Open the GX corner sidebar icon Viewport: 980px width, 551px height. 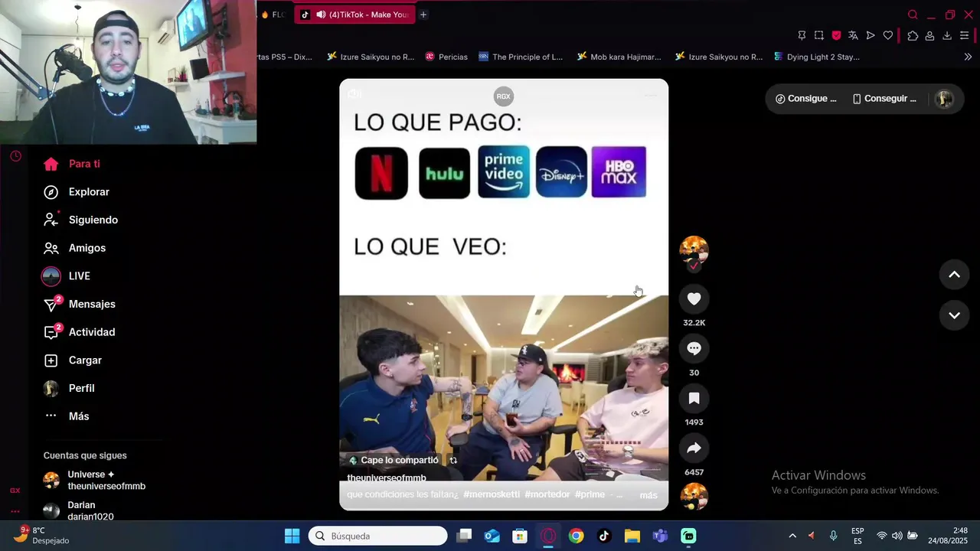coord(15,491)
